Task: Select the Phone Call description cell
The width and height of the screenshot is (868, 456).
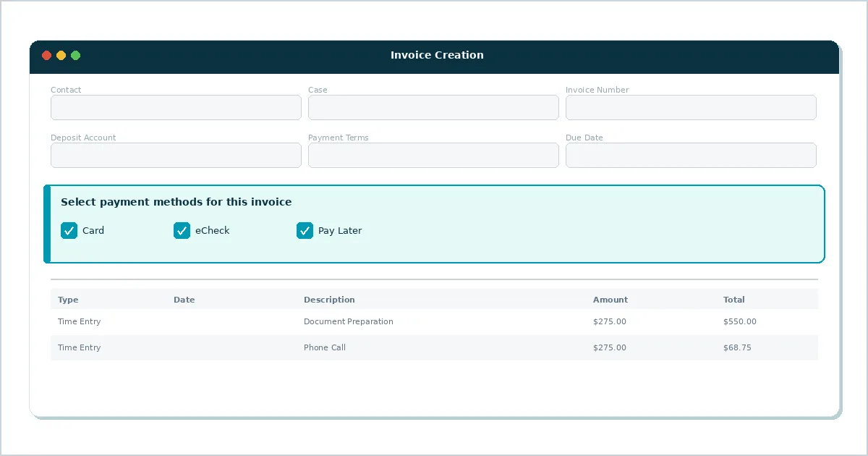Action: 325,348
